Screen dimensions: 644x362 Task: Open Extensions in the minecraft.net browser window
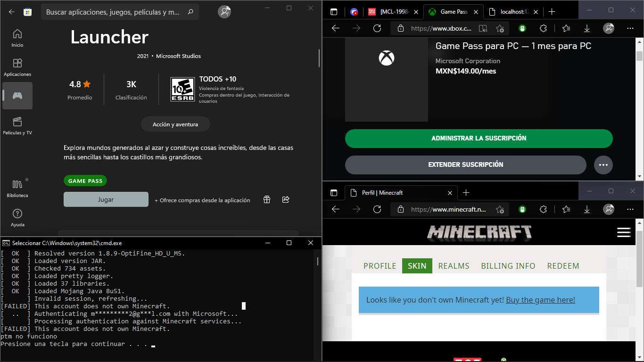[x=543, y=209]
